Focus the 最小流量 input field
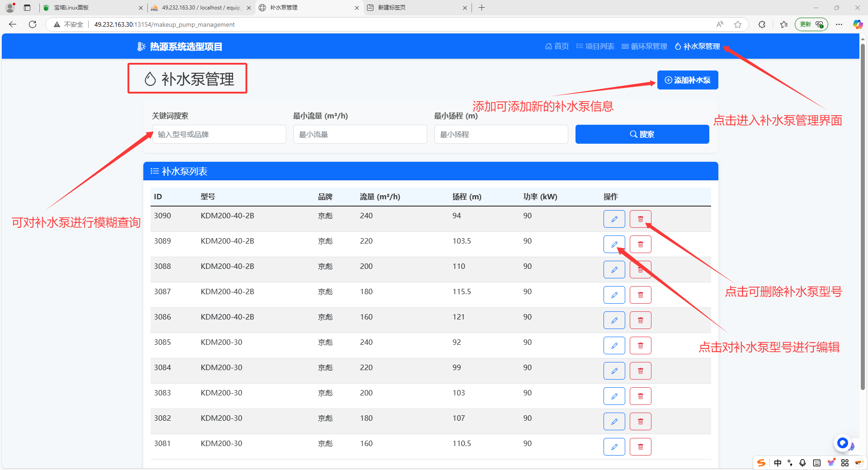 [360, 134]
